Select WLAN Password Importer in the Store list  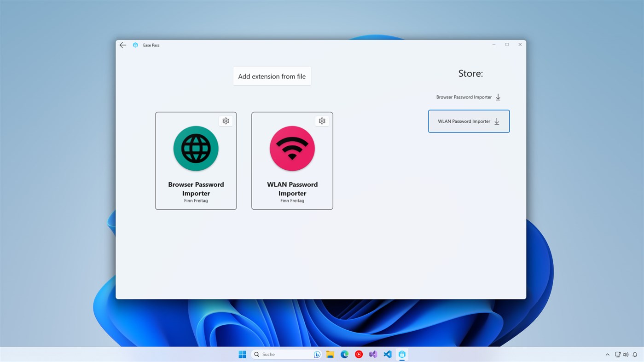[464, 121]
